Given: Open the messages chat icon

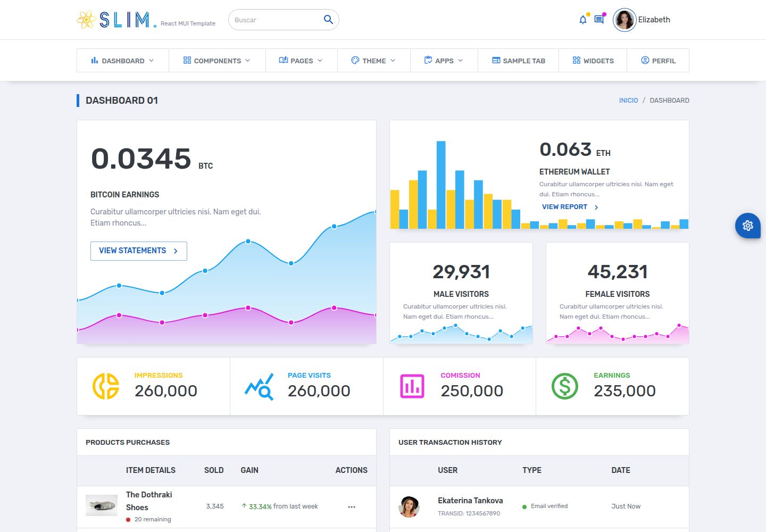Looking at the screenshot, I should pos(599,20).
